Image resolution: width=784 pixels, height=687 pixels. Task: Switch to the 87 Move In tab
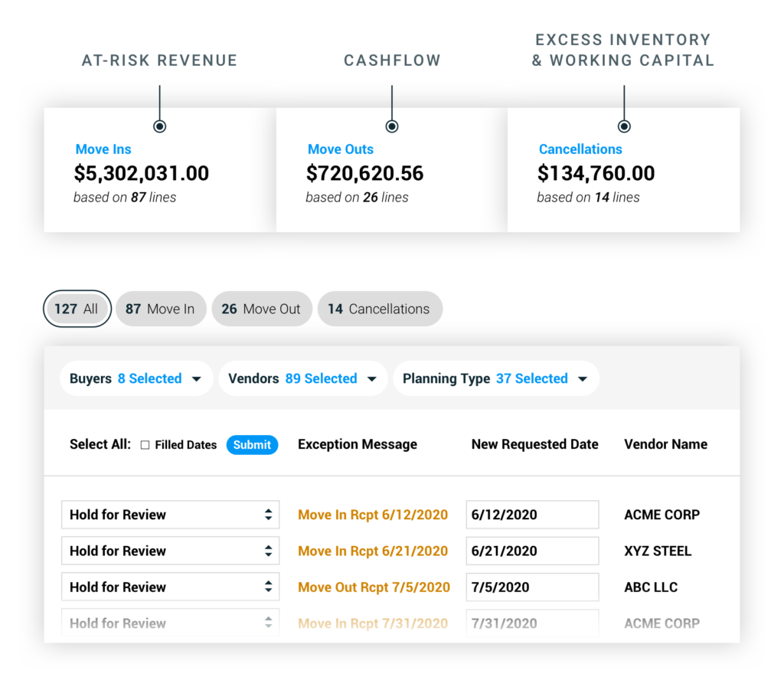point(160,309)
